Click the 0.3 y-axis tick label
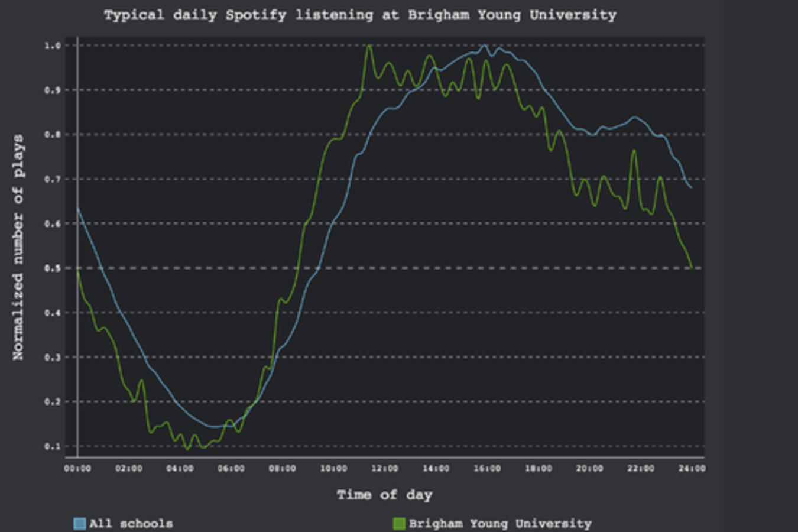This screenshot has width=798, height=532. pyautogui.click(x=53, y=357)
